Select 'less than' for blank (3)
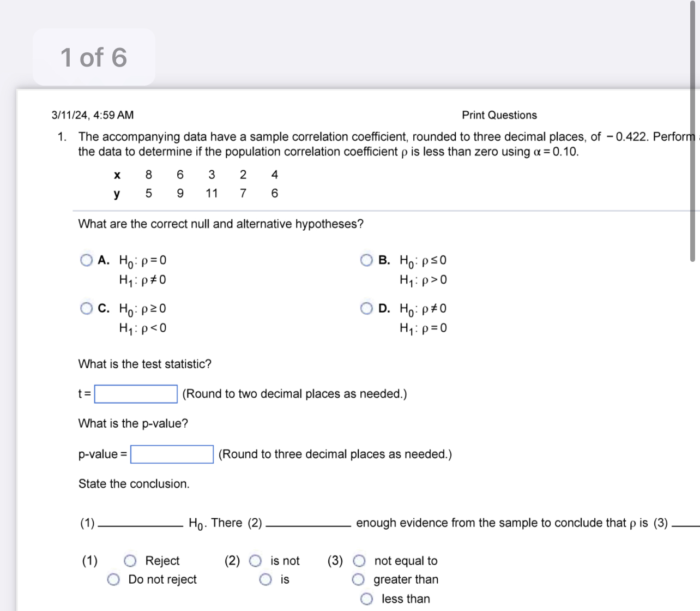Screen dimensions: 700x611 [367, 598]
